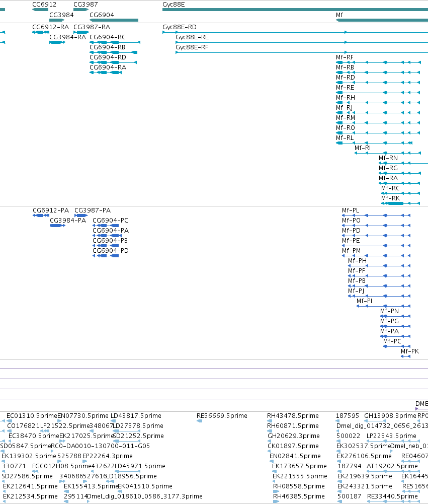The width and height of the screenshot is (428, 504).
Task: Click protein CG3987-PA
Action: click(x=93, y=210)
